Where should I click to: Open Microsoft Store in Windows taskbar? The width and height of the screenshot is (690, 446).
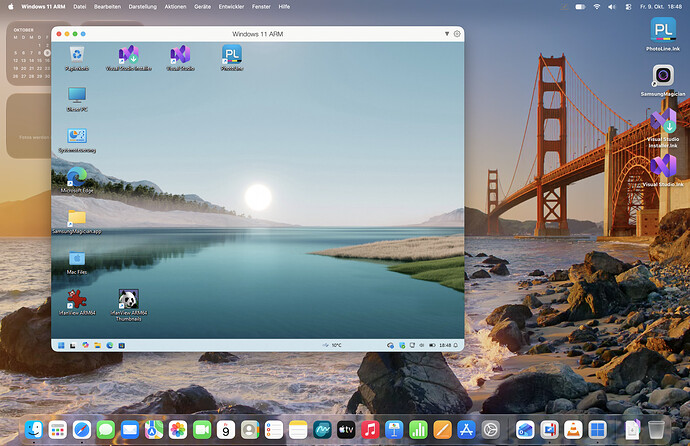(122, 345)
